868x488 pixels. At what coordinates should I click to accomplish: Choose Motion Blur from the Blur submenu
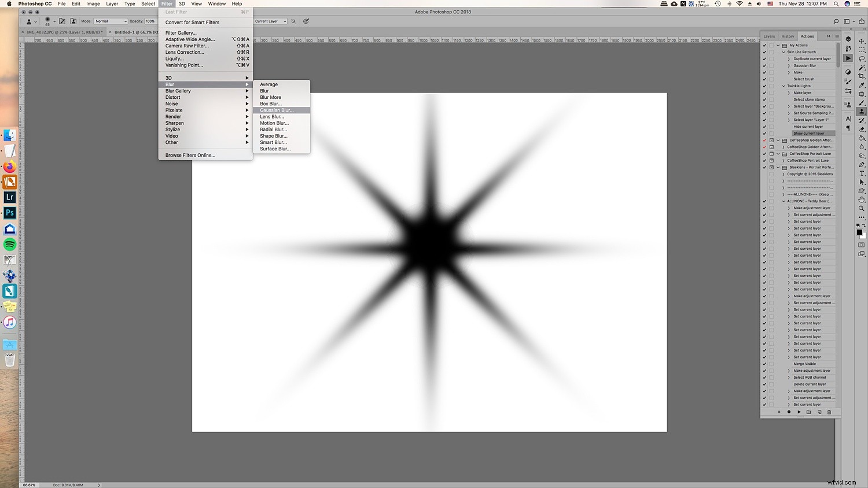point(274,123)
